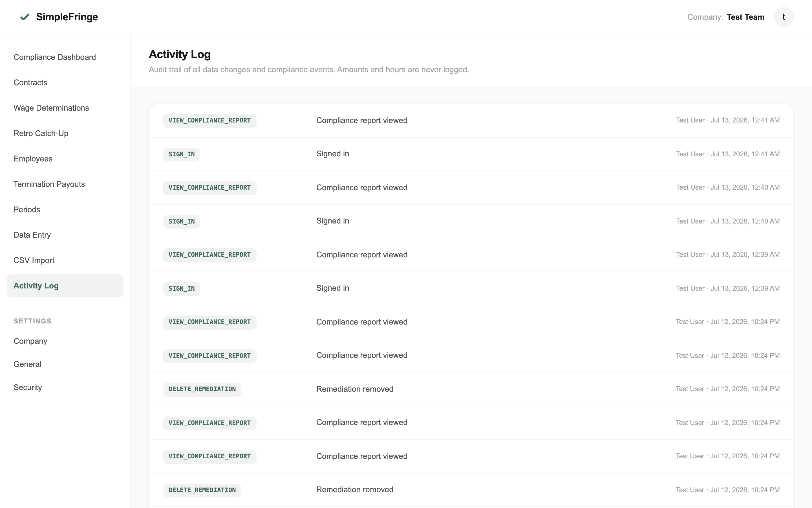Select the active Activity Log sidebar item
The width and height of the screenshot is (812, 508).
point(65,286)
